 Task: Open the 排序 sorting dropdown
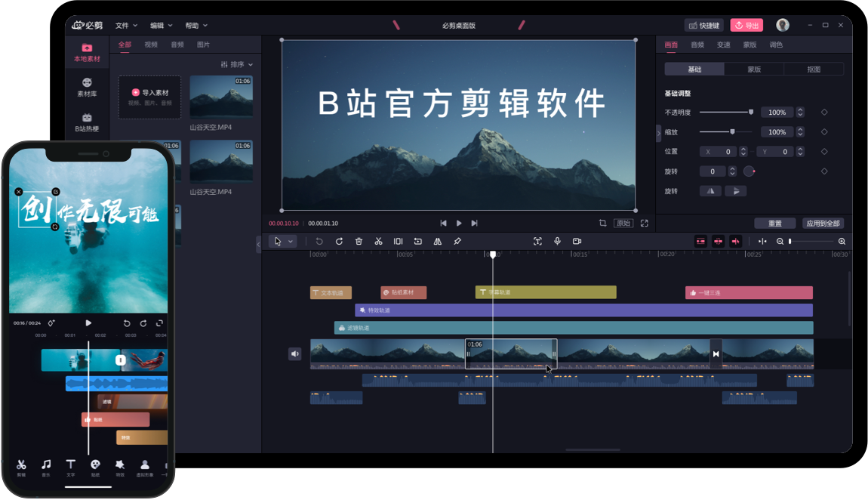237,64
